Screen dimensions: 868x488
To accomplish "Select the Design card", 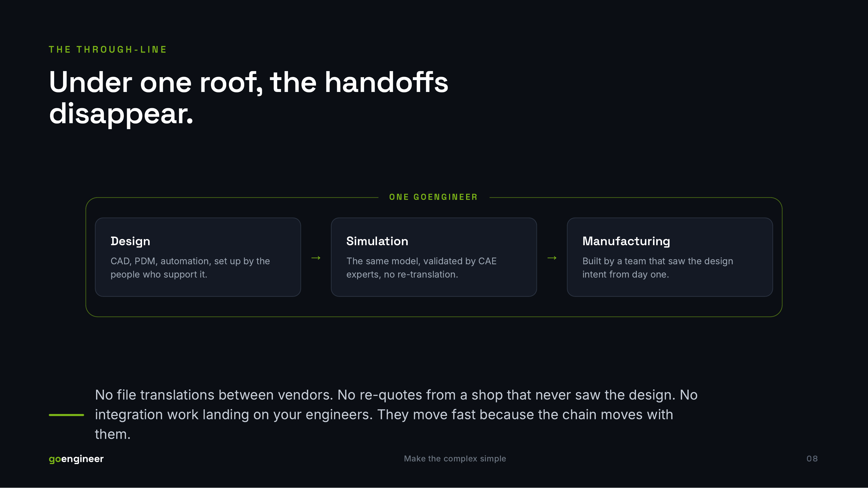I will pos(198,257).
